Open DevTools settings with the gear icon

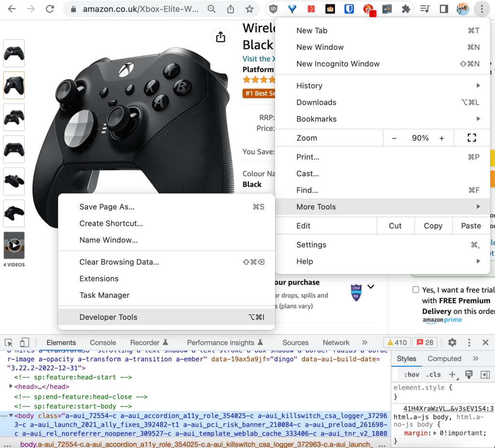[452, 342]
